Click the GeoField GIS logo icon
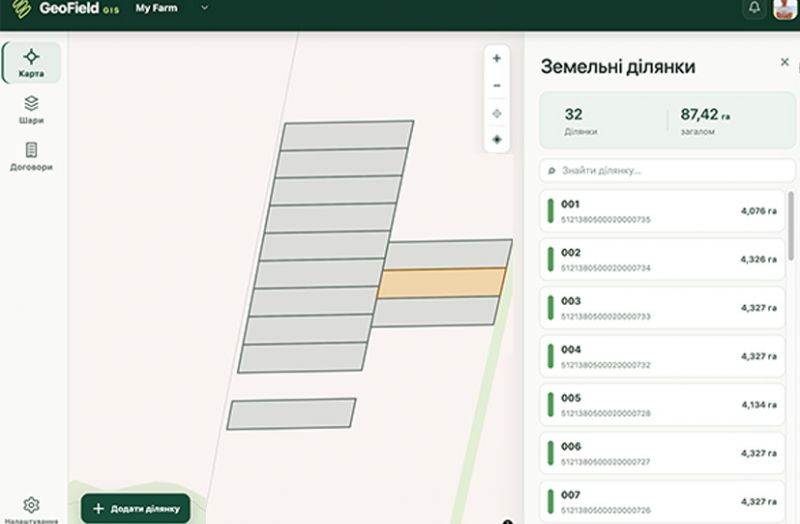 (x=21, y=8)
